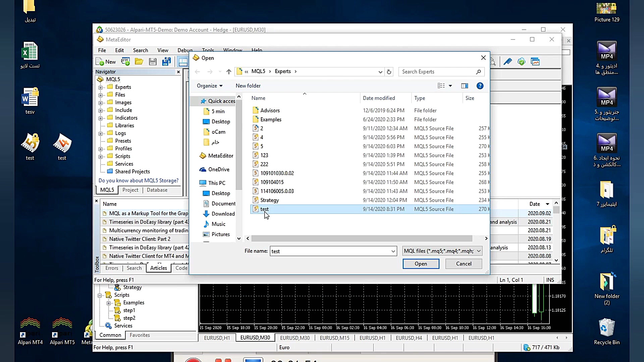The image size is (644, 362).
Task: Click the Save floppy disk icon
Action: [153, 62]
